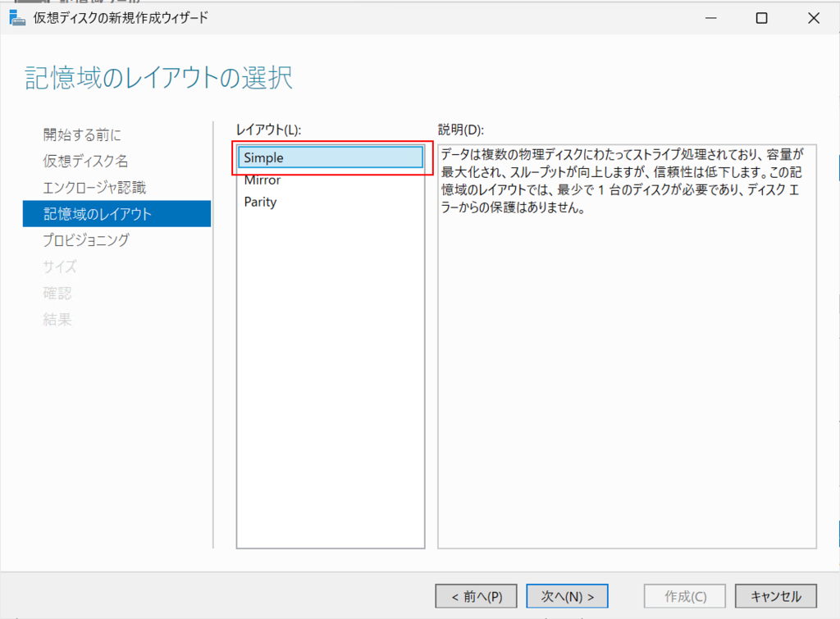Click the 次へ(N) > button

pyautogui.click(x=567, y=596)
